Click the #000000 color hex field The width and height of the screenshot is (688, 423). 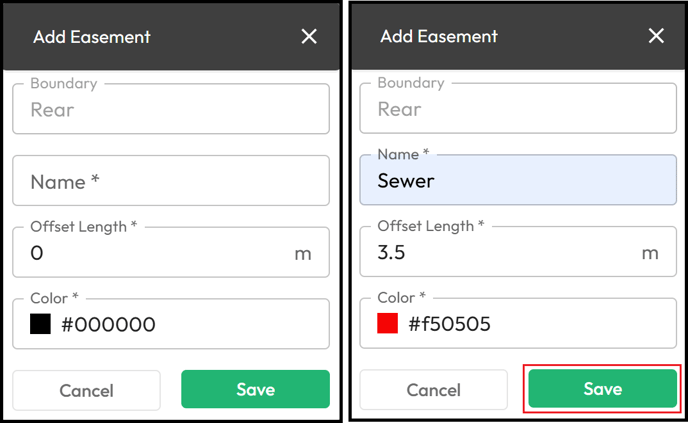tap(171, 324)
